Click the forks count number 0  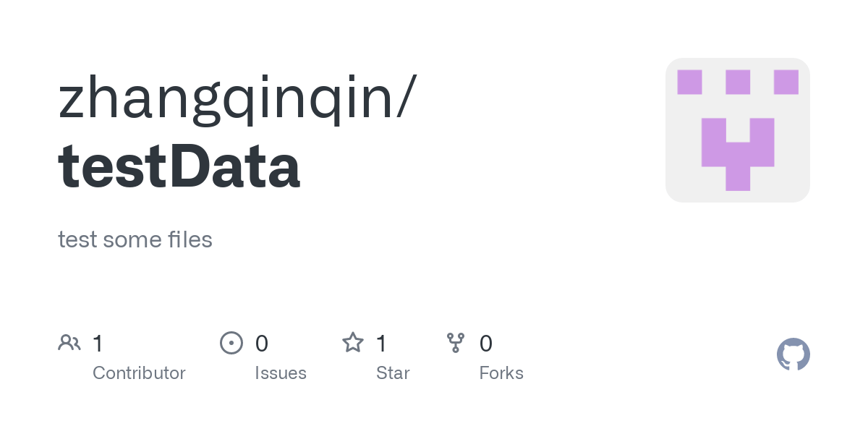(x=486, y=344)
